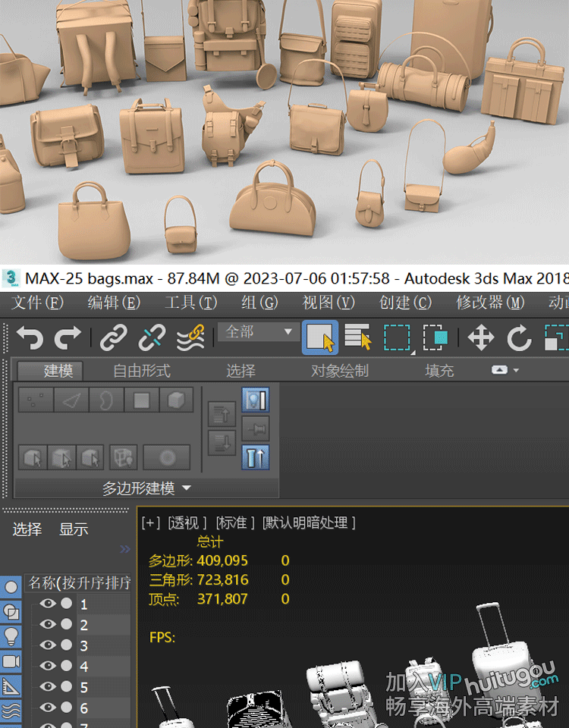Click the Bind to Space Warp icon

190,337
